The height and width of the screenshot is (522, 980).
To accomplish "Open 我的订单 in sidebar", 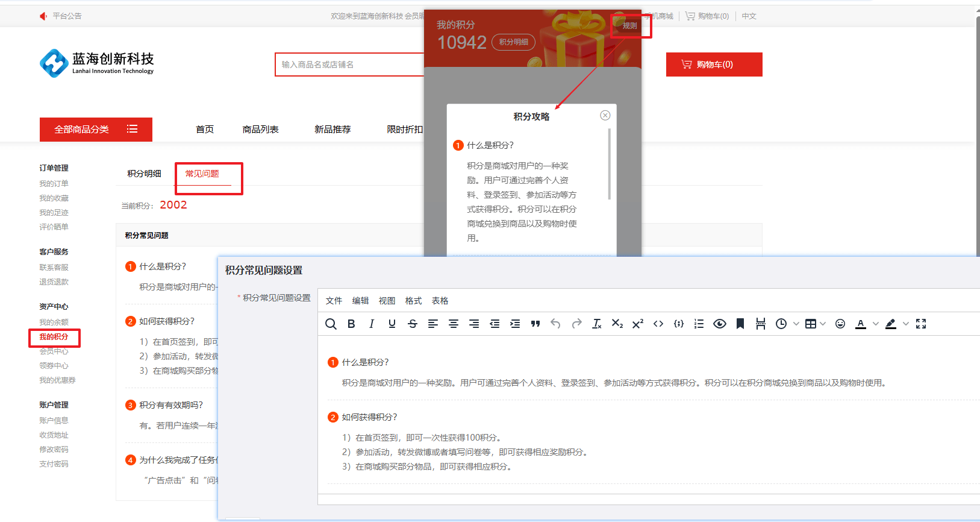I will [x=54, y=184].
